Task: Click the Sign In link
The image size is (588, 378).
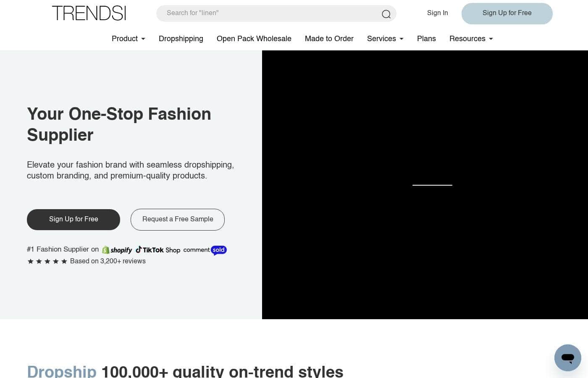Action: (438, 13)
